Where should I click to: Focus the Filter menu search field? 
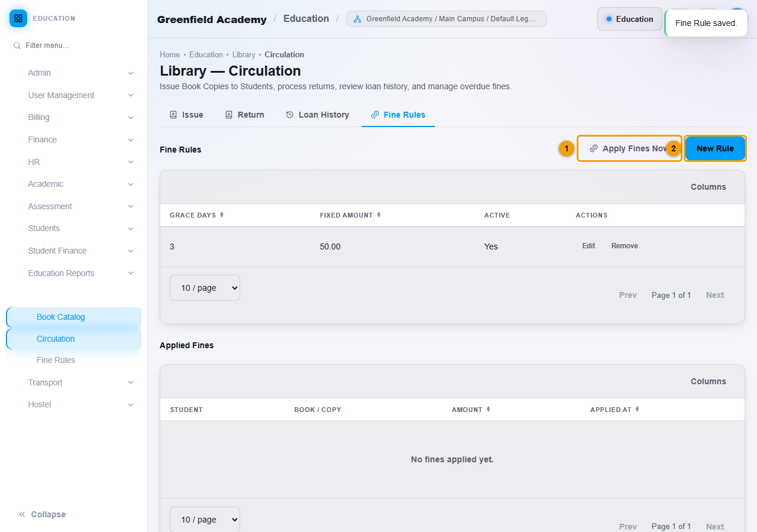pyautogui.click(x=73, y=46)
